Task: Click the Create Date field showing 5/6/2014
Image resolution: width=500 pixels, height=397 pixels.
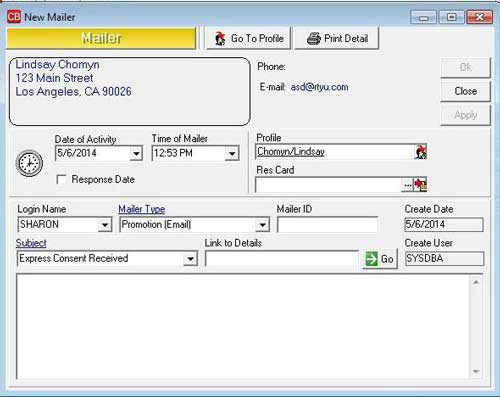Action: click(x=444, y=225)
